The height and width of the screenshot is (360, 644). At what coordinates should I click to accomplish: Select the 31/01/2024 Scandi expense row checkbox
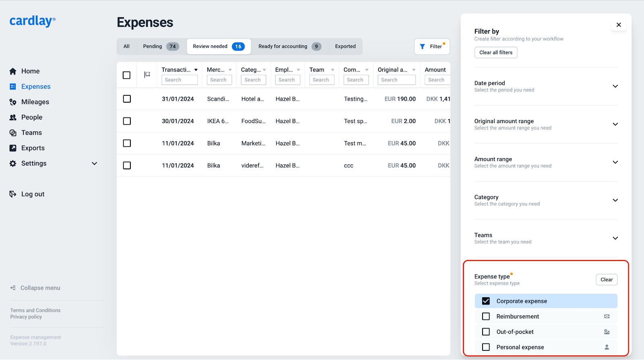127,99
